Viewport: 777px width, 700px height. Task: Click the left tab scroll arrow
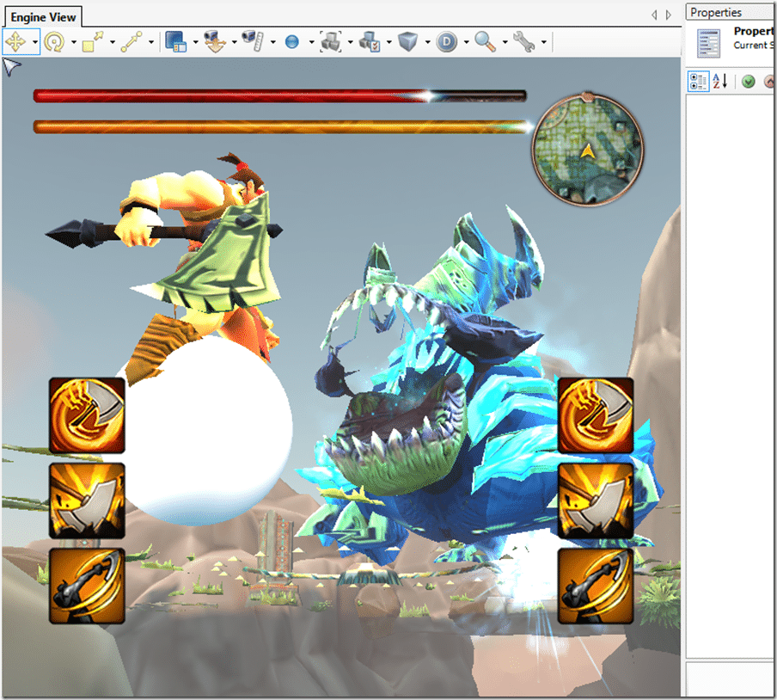click(x=655, y=15)
